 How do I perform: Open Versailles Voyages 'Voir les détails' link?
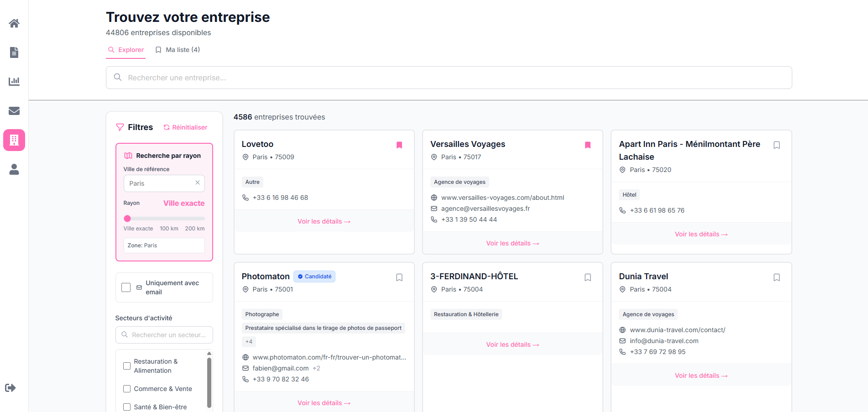point(512,243)
